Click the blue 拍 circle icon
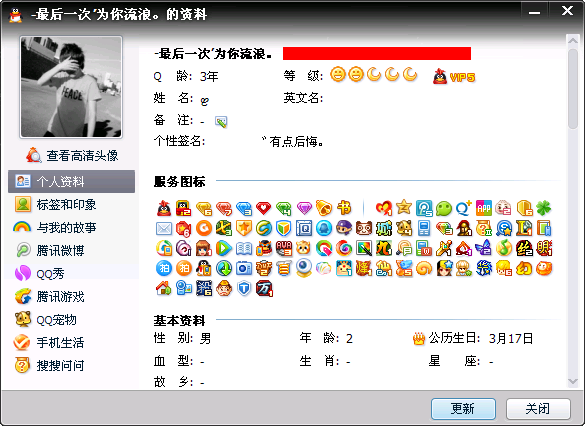Image resolution: width=585 pixels, height=426 pixels. 164,268
